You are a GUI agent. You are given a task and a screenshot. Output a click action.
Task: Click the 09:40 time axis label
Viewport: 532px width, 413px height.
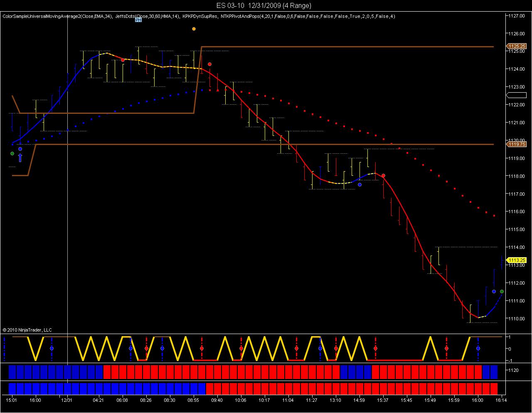[217, 400]
